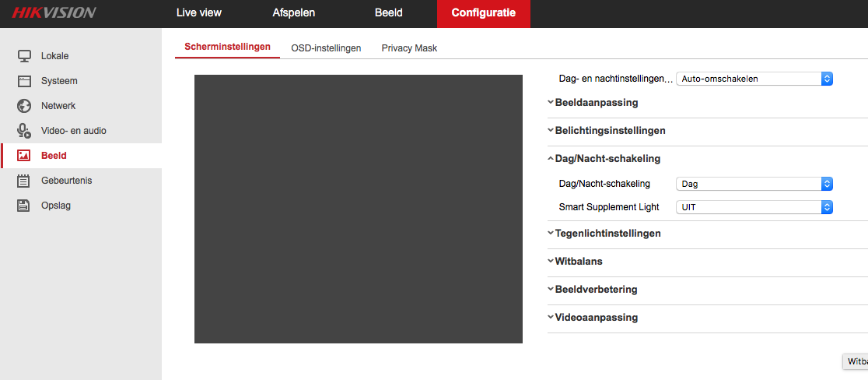Open the Dag/Nacht-schakeling Dag dropdown

coord(754,184)
